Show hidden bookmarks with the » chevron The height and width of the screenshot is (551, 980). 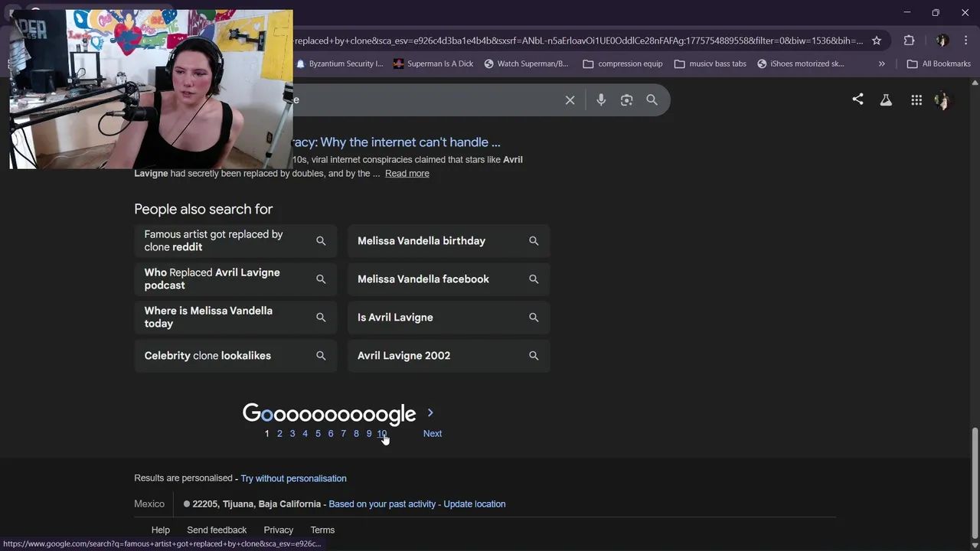(x=882, y=64)
